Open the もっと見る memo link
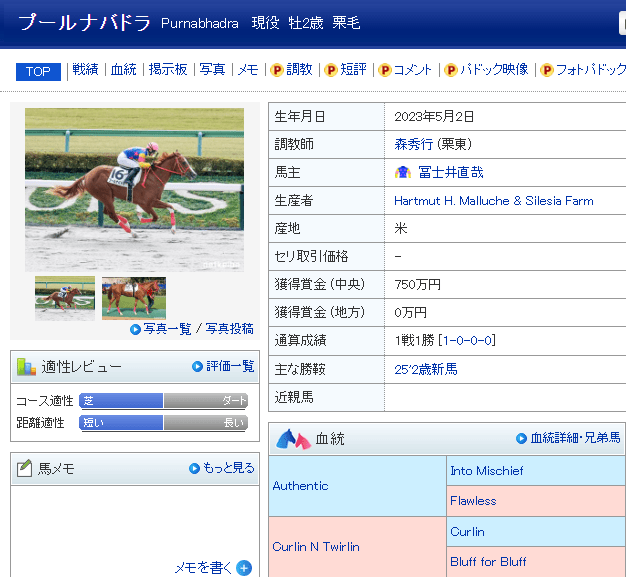The height and width of the screenshot is (577, 626). pyautogui.click(x=229, y=468)
